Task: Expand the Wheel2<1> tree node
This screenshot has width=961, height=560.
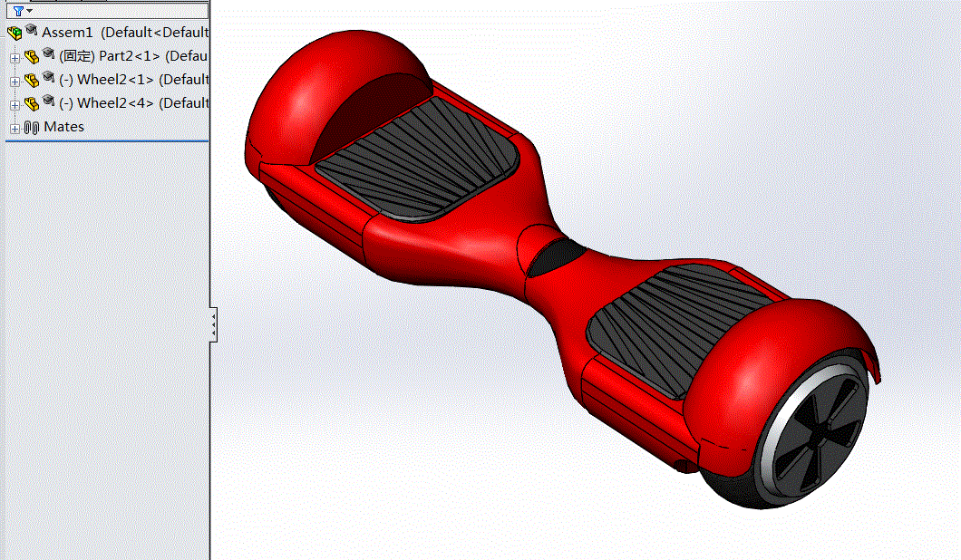Action: coord(15,82)
